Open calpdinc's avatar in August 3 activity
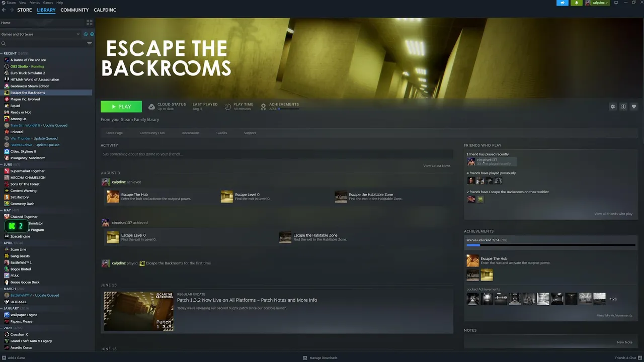644x362 pixels. pyautogui.click(x=105, y=182)
